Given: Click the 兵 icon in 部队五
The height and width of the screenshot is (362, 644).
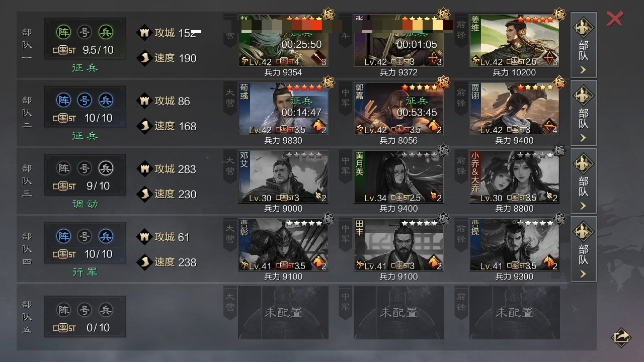Looking at the screenshot, I should point(106,310).
